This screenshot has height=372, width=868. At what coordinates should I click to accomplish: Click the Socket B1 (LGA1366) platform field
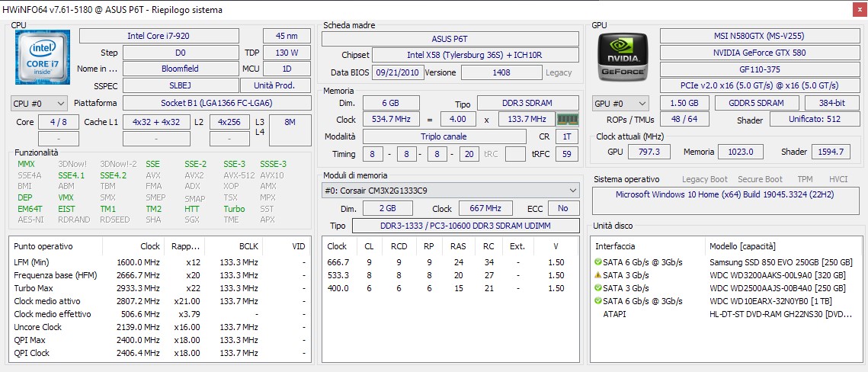217,103
